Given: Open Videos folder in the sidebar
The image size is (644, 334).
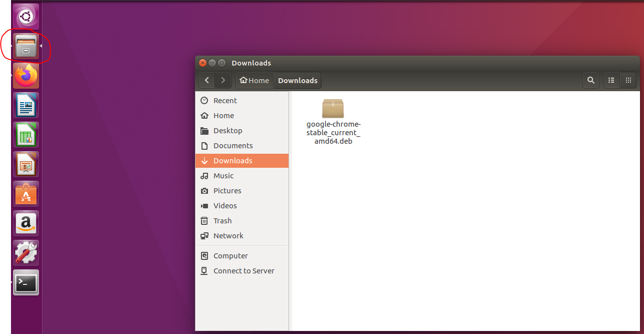Looking at the screenshot, I should click(242, 206).
